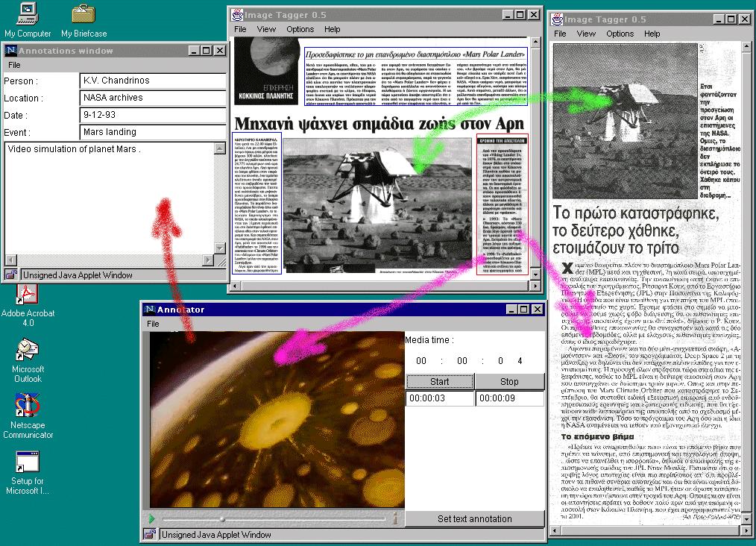Click Set text annotation button
The height and width of the screenshot is (546, 756).
click(x=474, y=519)
